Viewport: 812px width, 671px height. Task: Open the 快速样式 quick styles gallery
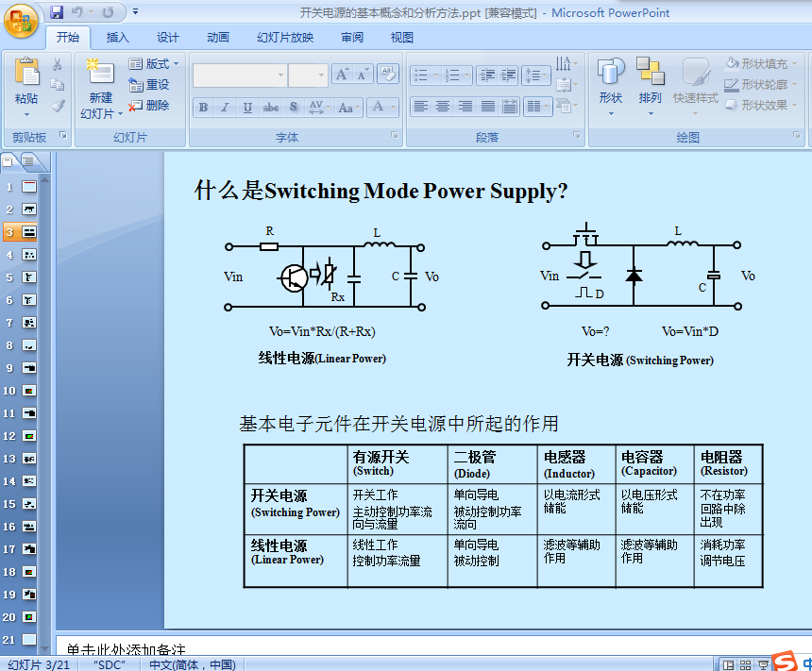[x=696, y=86]
